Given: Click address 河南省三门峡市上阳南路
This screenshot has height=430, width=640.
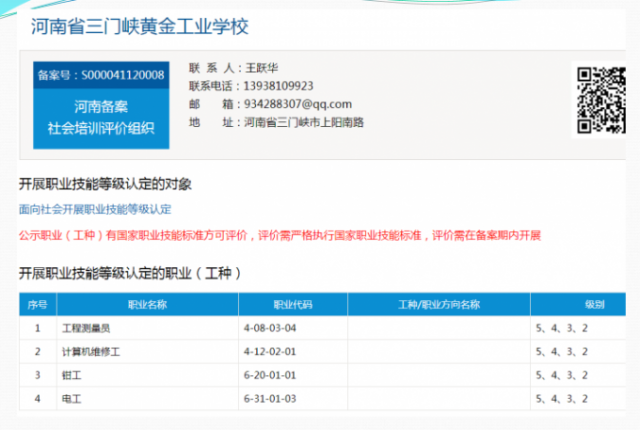Looking at the screenshot, I should (x=304, y=122).
